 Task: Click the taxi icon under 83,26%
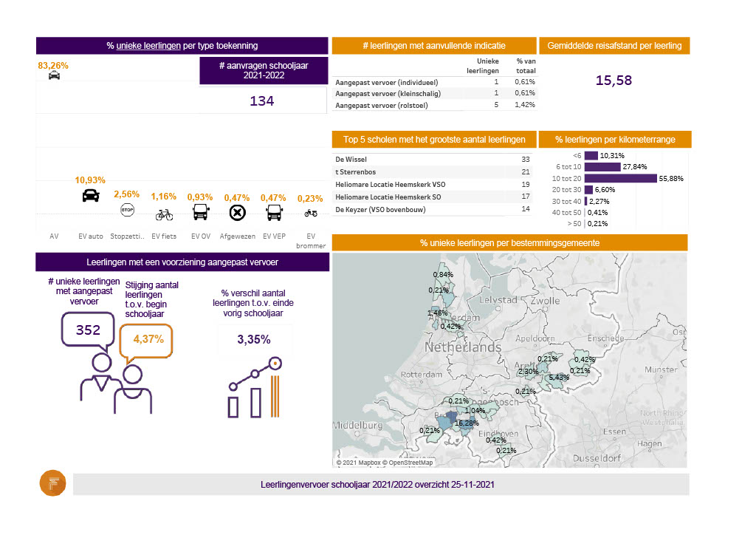point(54,76)
